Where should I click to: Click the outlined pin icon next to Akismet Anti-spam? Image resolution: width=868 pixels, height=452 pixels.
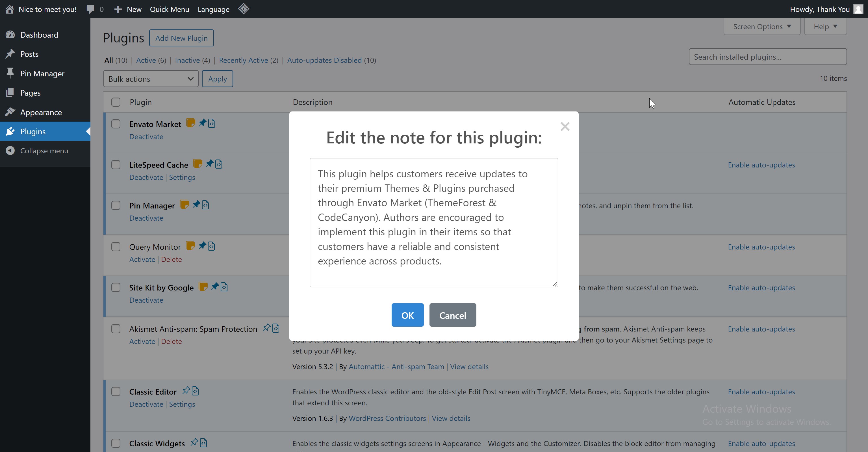click(266, 328)
